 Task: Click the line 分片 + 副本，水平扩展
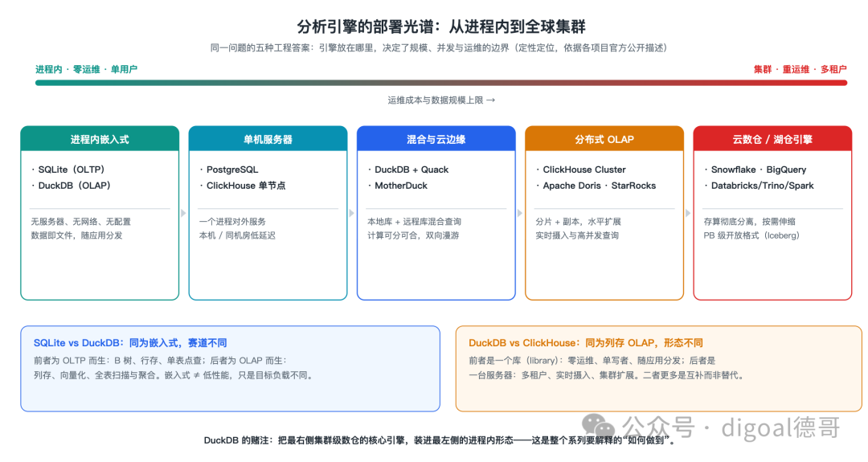point(579,221)
